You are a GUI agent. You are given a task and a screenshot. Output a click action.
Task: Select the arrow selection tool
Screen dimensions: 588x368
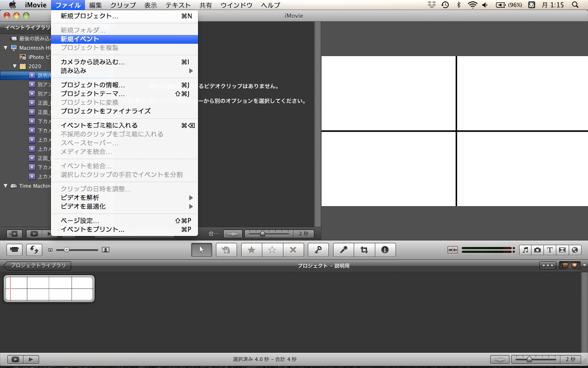(x=202, y=250)
